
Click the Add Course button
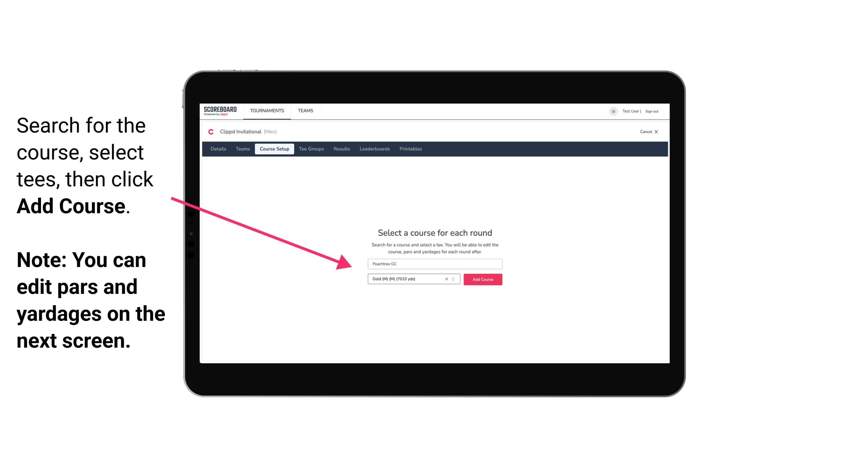[482, 279]
